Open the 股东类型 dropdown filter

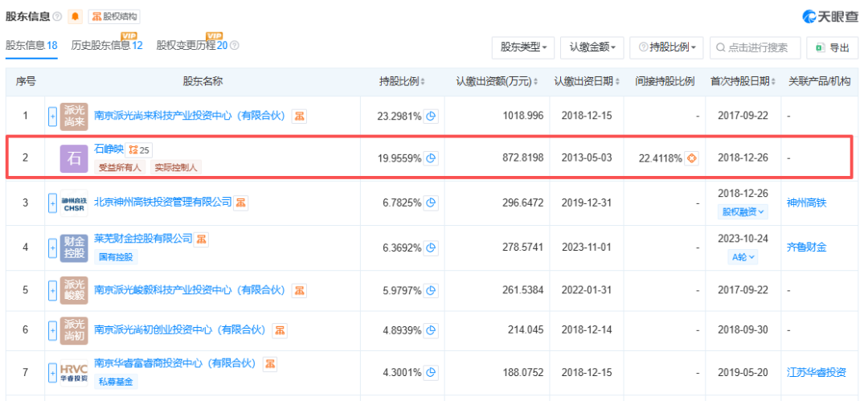click(x=523, y=47)
